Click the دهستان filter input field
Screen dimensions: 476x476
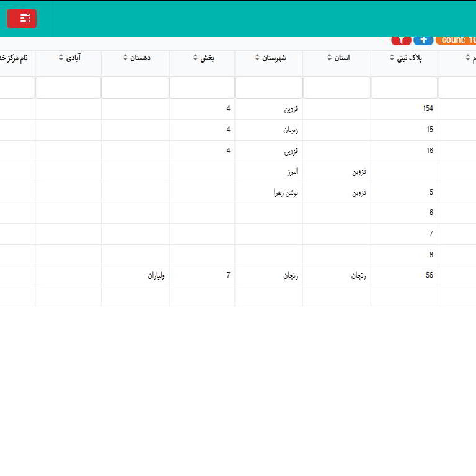click(135, 88)
